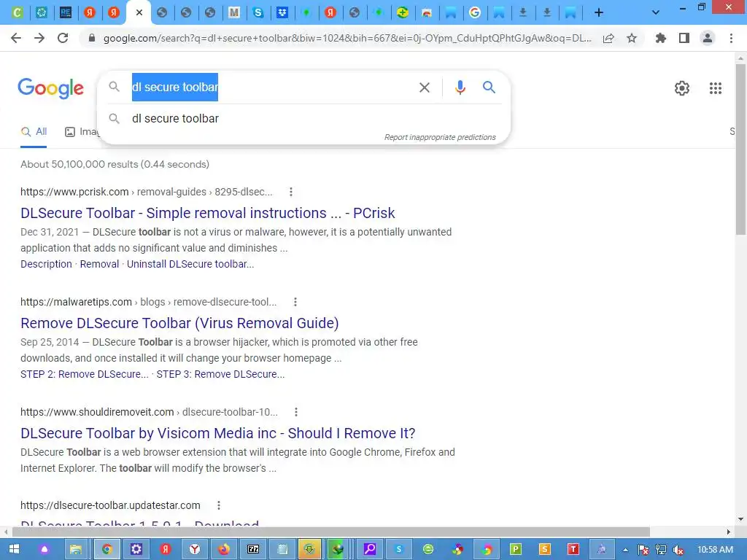The height and width of the screenshot is (560, 747).
Task: Click the address bar URL
Action: tap(347, 38)
